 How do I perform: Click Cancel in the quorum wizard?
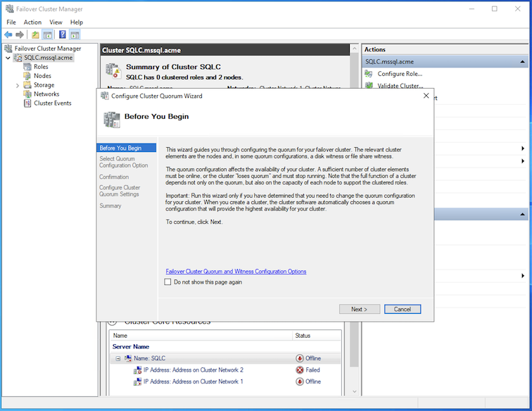click(x=403, y=309)
